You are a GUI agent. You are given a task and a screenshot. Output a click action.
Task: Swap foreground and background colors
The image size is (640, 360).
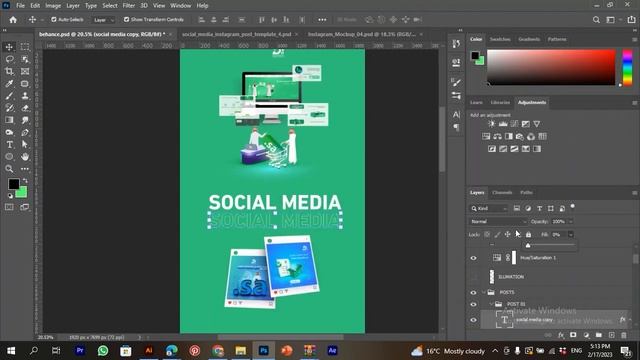click(25, 180)
